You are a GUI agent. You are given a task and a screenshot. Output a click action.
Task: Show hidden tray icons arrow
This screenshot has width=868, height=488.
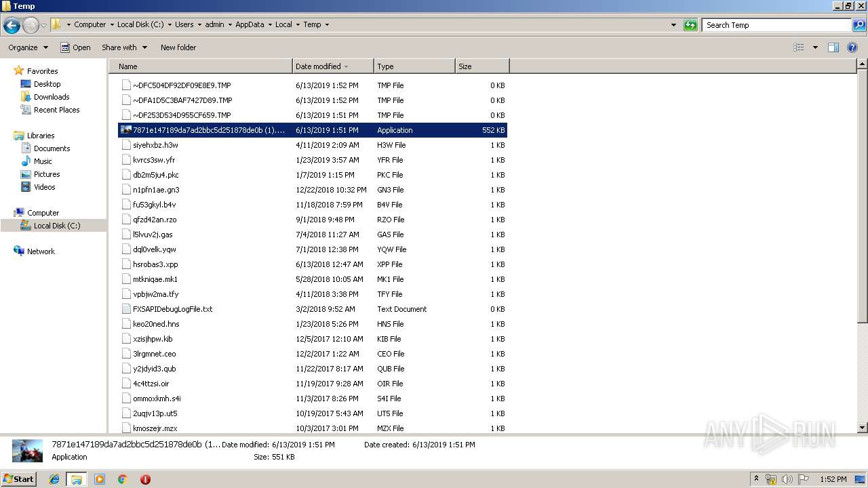pos(756,479)
